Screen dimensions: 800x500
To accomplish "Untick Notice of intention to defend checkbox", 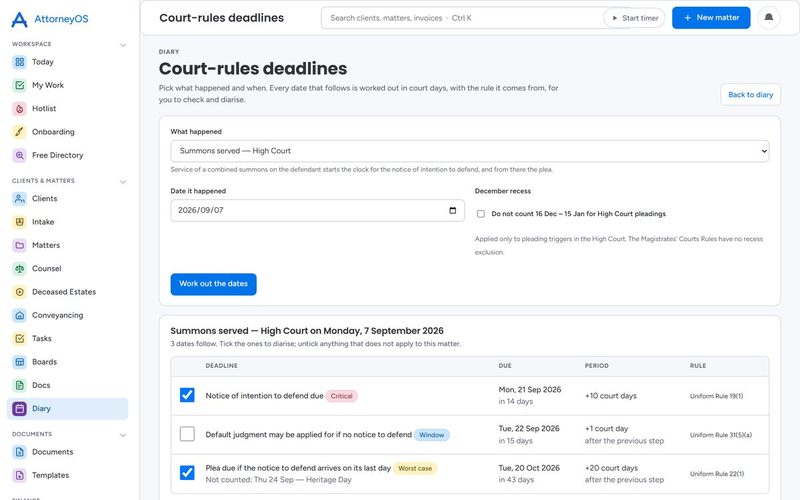I will 187,395.
